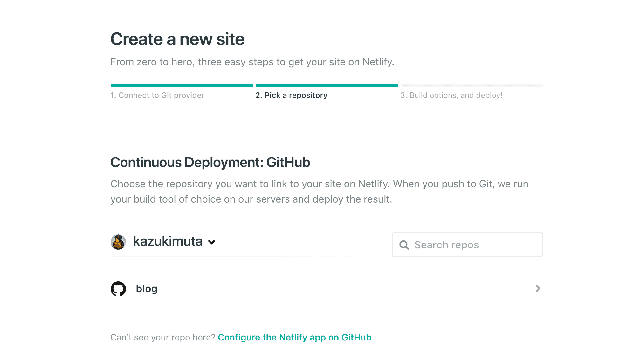Viewport: 620px width, 364px height.
Task: Open the kazukimuta account dropdown arrow
Action: (212, 242)
